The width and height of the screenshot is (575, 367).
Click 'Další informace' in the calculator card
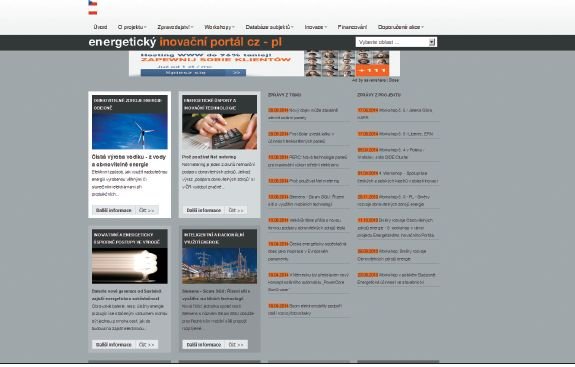tap(204, 210)
